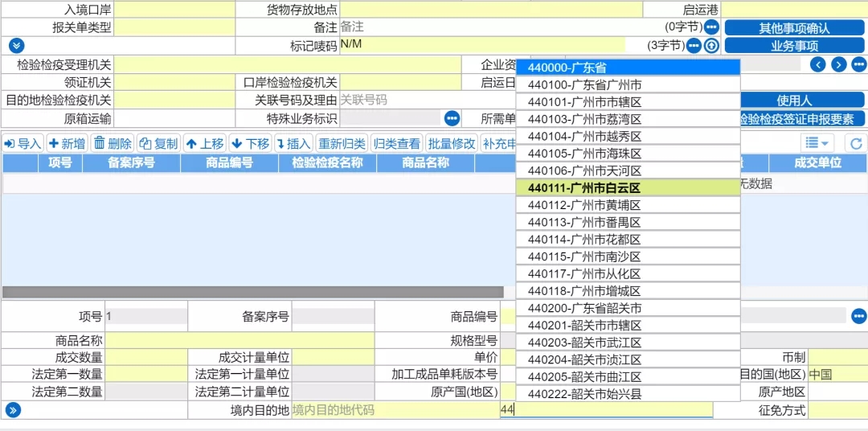Screen dimensions: 868x431
Task: Click the 业务事项 button
Action: tap(794, 46)
